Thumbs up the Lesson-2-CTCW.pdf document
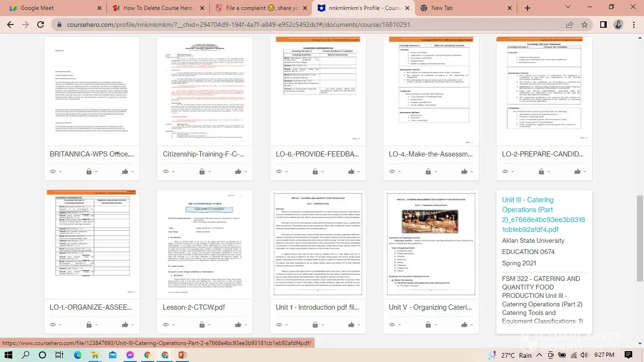This screenshot has height=362, width=644. pyautogui.click(x=238, y=325)
